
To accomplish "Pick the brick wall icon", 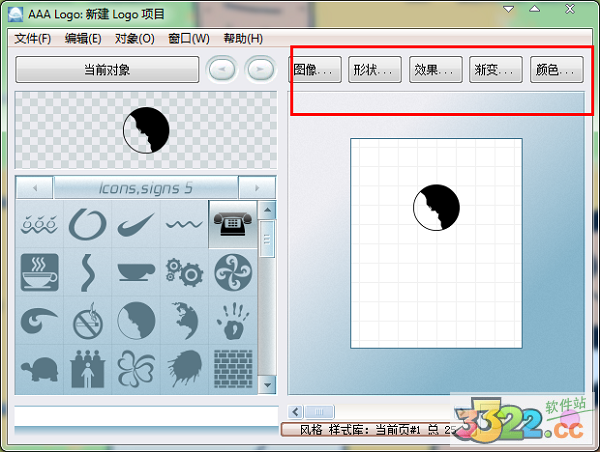I will (232, 369).
